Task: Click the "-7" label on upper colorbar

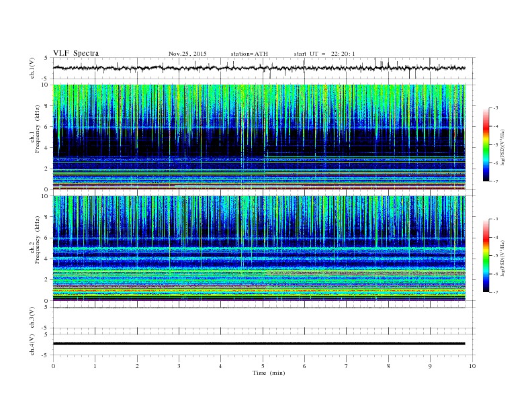Action: click(x=496, y=181)
